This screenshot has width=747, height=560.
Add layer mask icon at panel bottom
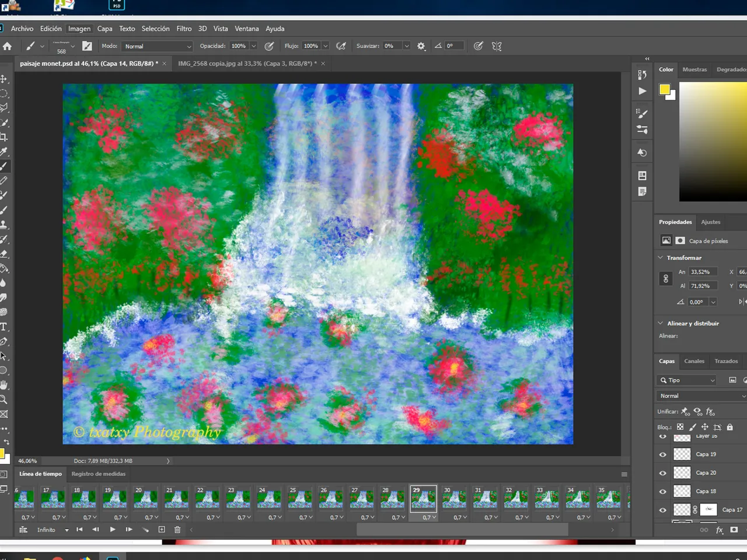pyautogui.click(x=734, y=530)
